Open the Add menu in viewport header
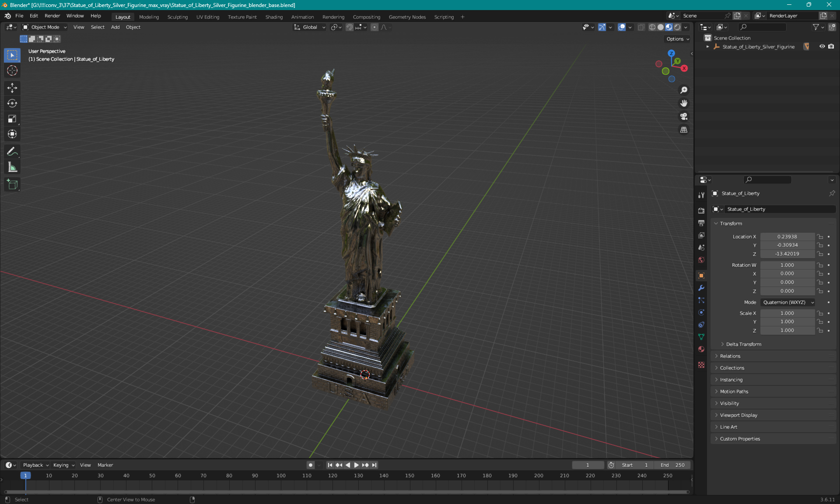 pyautogui.click(x=115, y=27)
